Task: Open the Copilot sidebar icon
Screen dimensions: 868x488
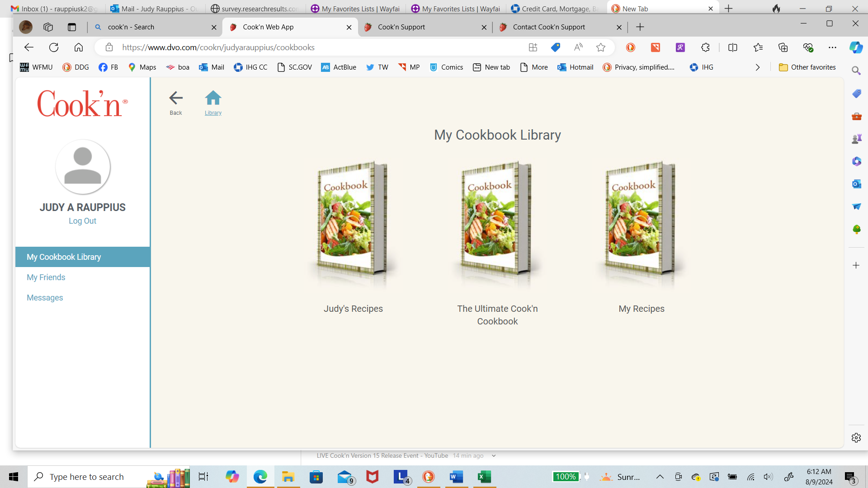Action: tap(856, 47)
